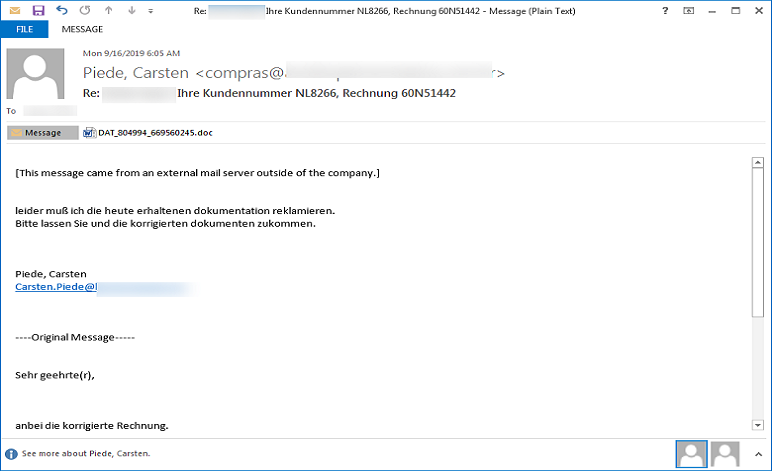
Task: Switch to the MESSAGE ribbon tab
Action: pyautogui.click(x=82, y=29)
